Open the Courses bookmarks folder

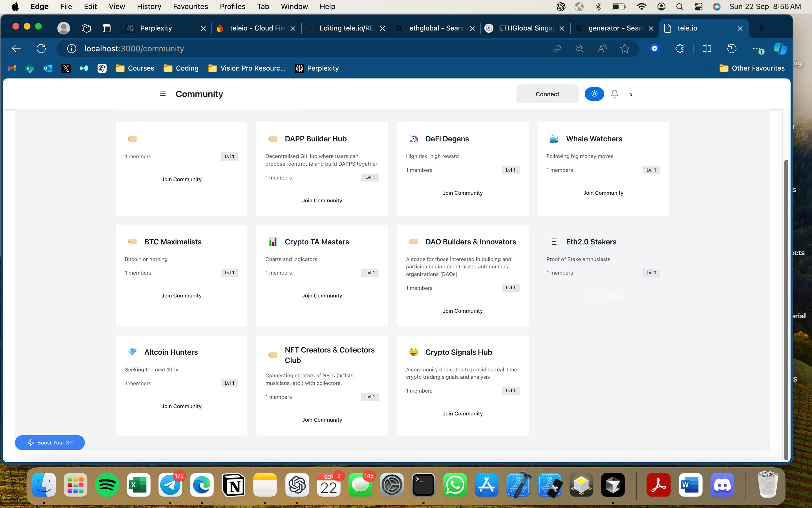pyautogui.click(x=134, y=68)
